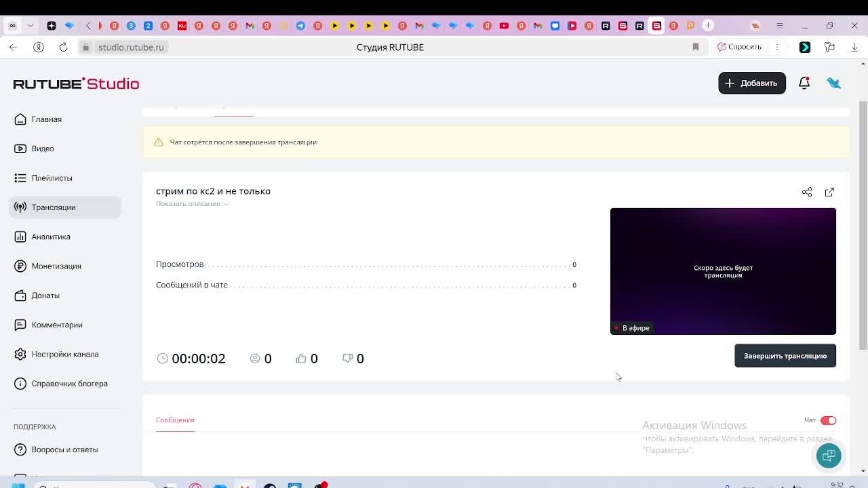868x488 pixels.
Task: Open the stream in a new window
Action: [x=829, y=192]
